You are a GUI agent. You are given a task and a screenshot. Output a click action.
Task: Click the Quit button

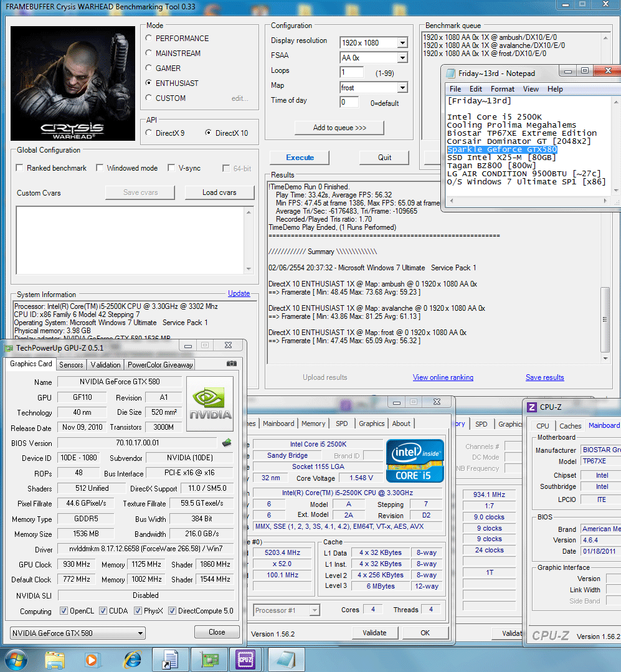coord(384,158)
